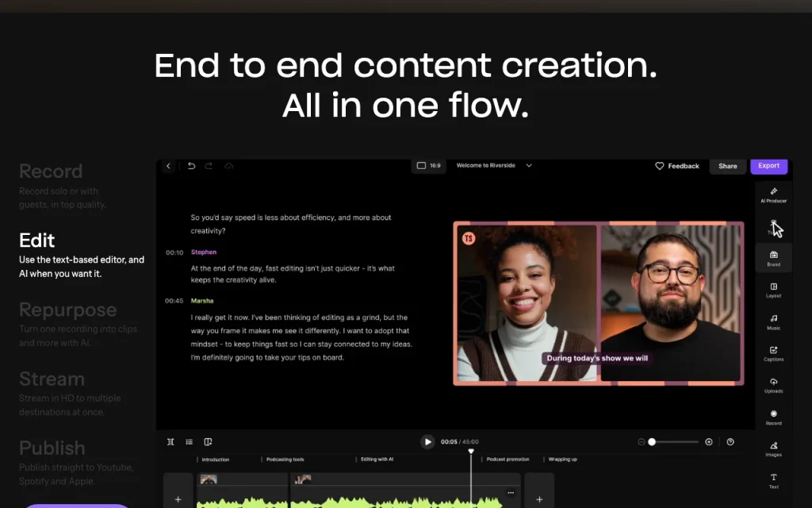The image size is (812, 508).
Task: Click the cloud sync status icon
Action: click(229, 166)
